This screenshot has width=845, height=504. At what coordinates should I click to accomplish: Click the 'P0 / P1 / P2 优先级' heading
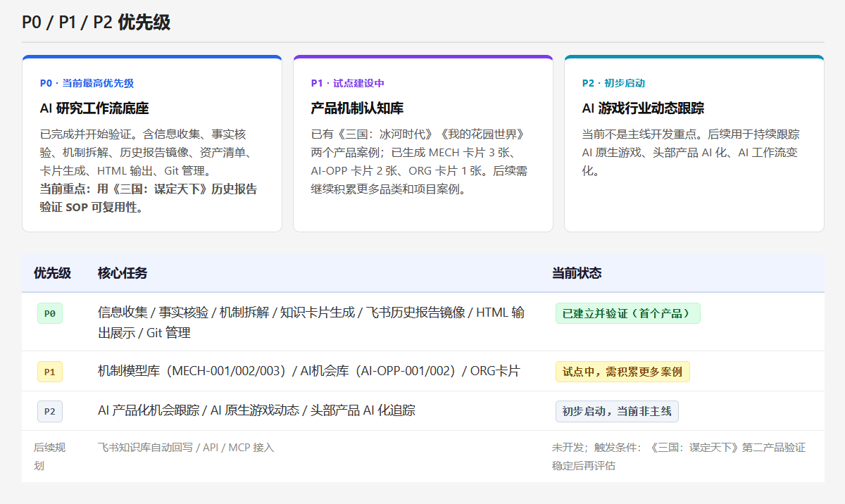click(x=96, y=23)
